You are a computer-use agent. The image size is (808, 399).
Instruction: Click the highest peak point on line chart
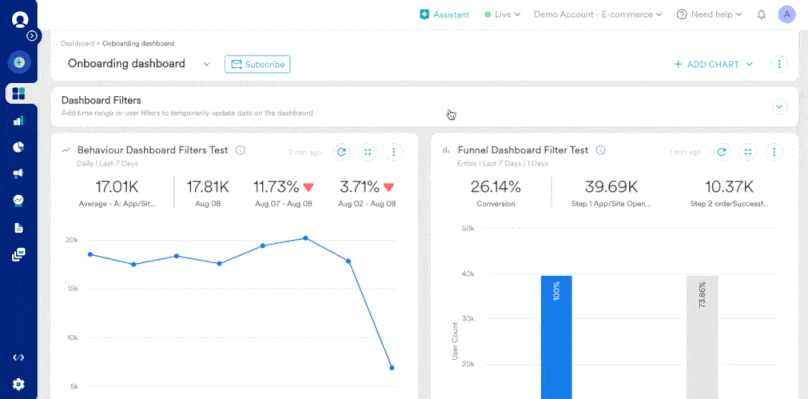306,238
